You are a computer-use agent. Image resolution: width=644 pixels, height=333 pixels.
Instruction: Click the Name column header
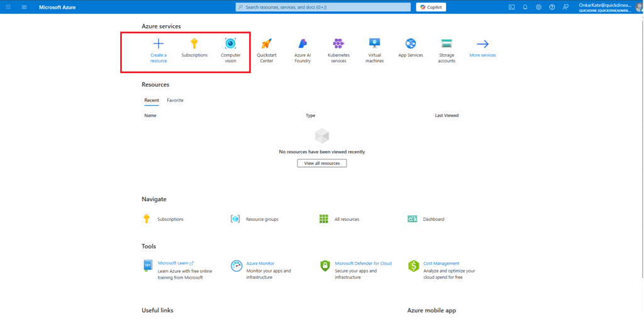point(150,116)
